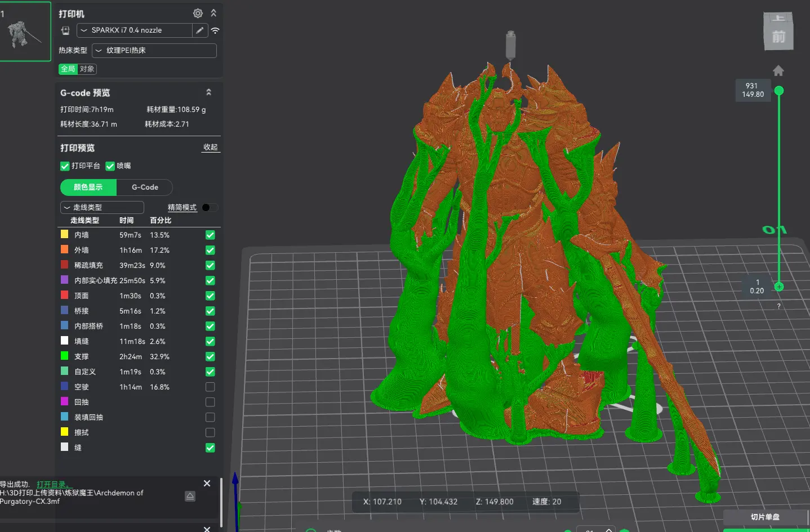Open printer settings gear icon
The height and width of the screenshot is (532, 810).
click(x=198, y=13)
